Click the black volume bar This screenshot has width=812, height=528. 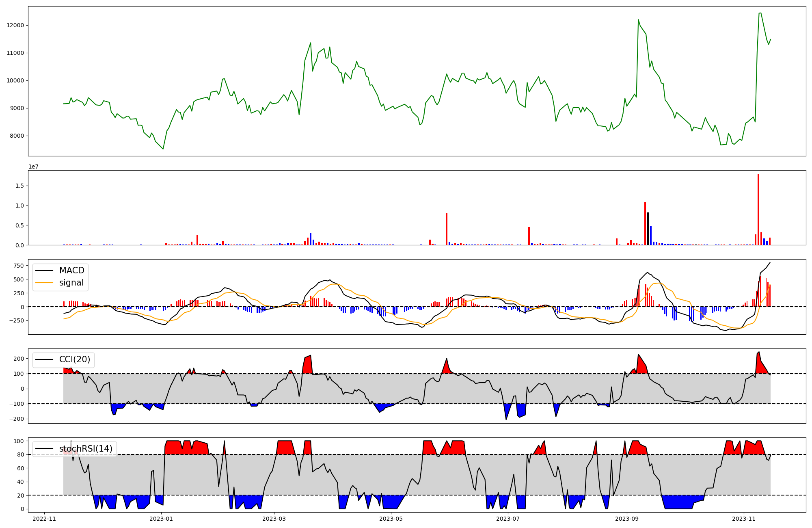pos(648,229)
